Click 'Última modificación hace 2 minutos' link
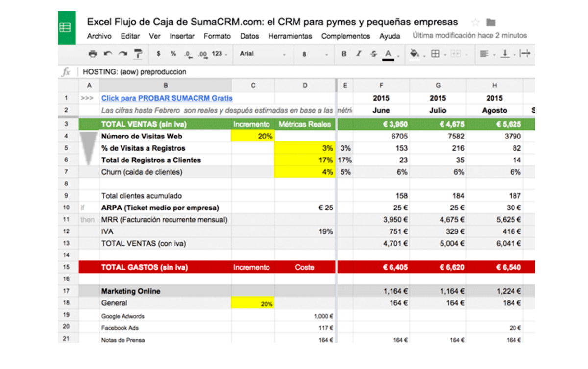The width and height of the screenshot is (588, 369). [470, 35]
